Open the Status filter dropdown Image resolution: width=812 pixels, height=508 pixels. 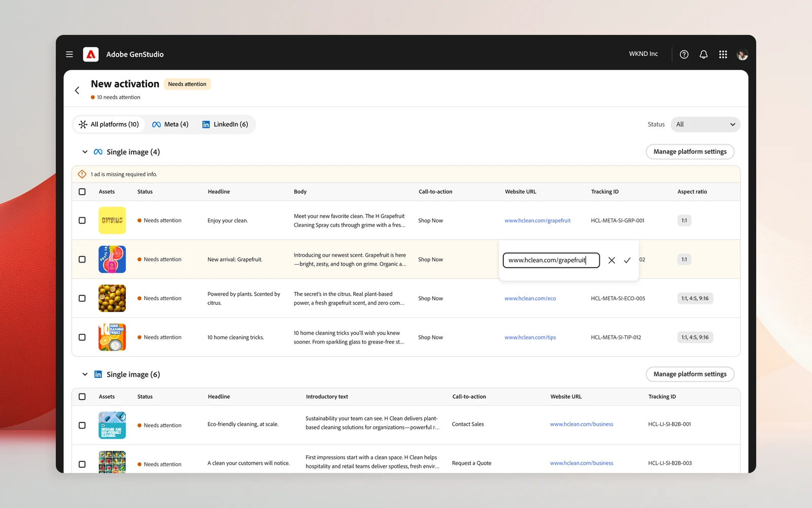tap(705, 124)
